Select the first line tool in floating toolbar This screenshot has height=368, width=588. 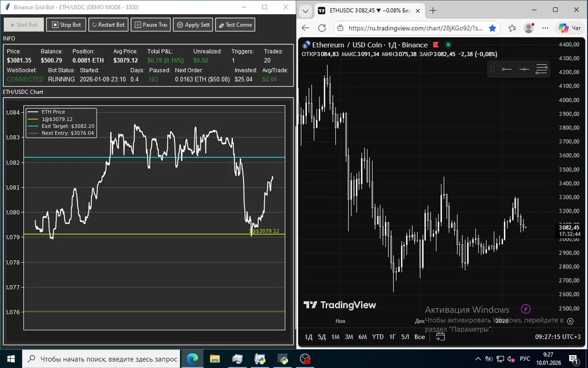pos(507,69)
